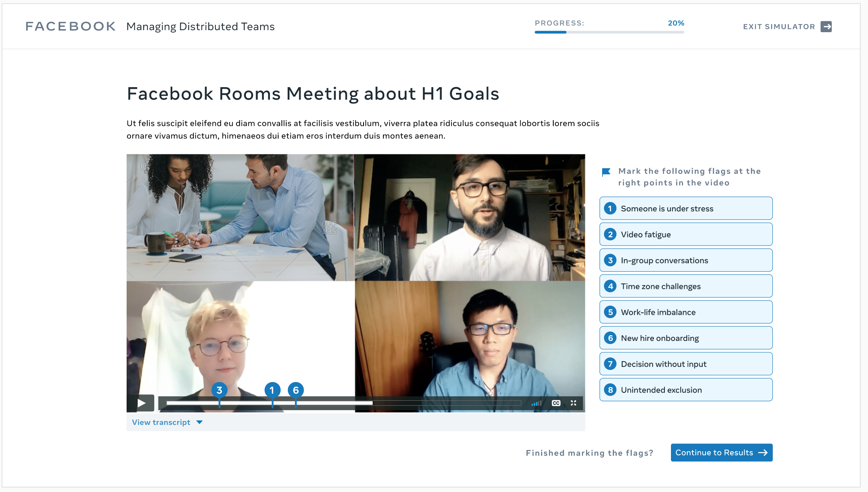This screenshot has height=492, width=868.
Task: Click the EXIT SIMULATOR text
Action: tap(779, 27)
